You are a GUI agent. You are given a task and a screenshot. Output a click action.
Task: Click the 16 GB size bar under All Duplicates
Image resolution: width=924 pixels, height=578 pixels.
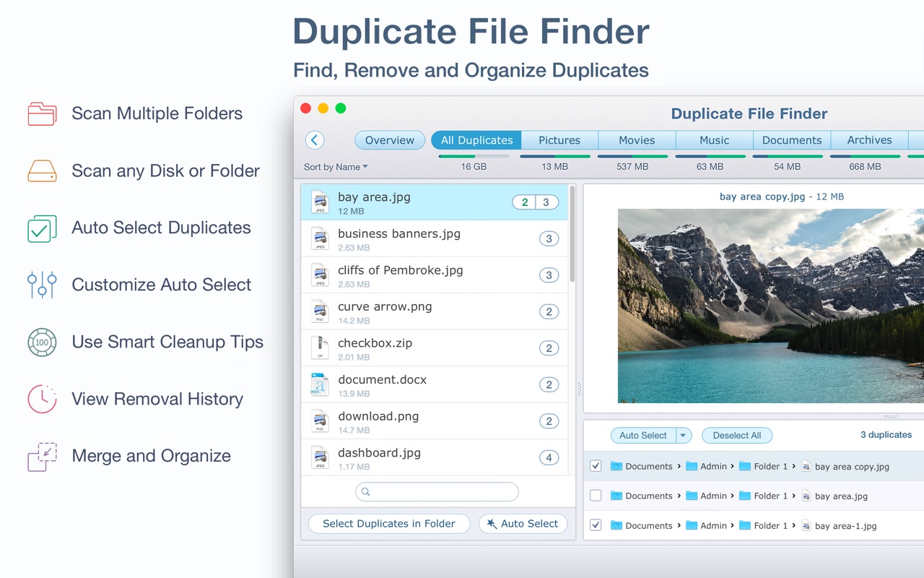click(x=474, y=156)
